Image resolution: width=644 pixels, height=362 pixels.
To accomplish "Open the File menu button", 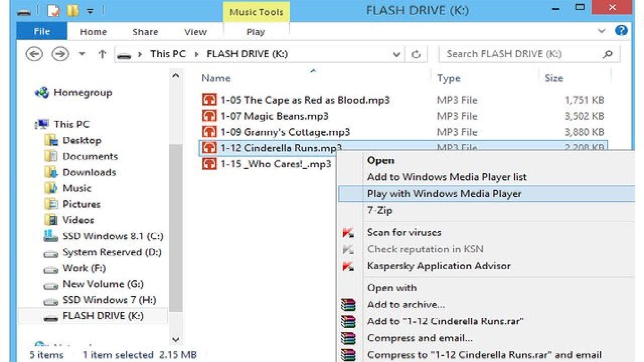I will coord(42,31).
